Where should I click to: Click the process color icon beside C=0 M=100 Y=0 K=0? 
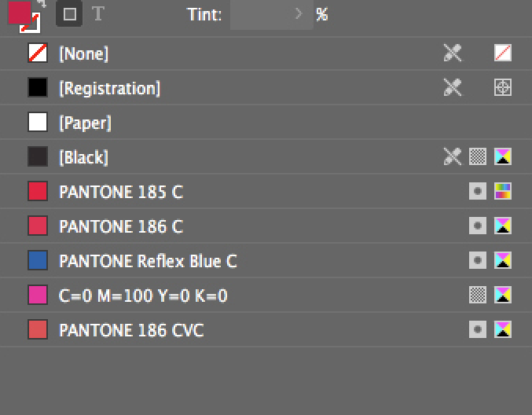pyautogui.click(x=478, y=296)
